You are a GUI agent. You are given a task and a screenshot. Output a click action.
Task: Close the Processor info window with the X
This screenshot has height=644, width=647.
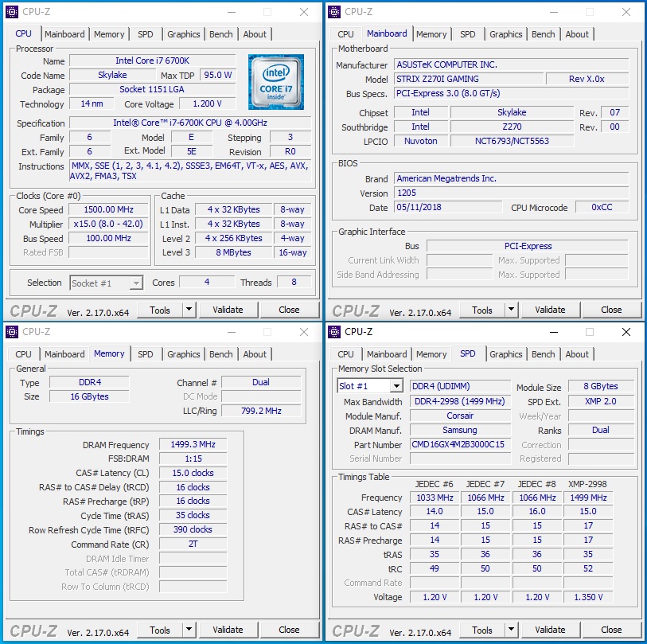click(304, 12)
